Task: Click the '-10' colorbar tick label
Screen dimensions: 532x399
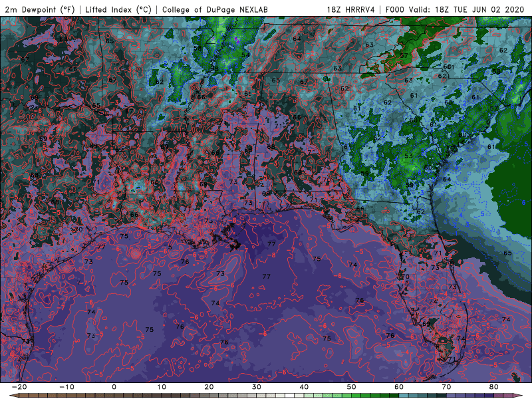Action: [x=66, y=387]
